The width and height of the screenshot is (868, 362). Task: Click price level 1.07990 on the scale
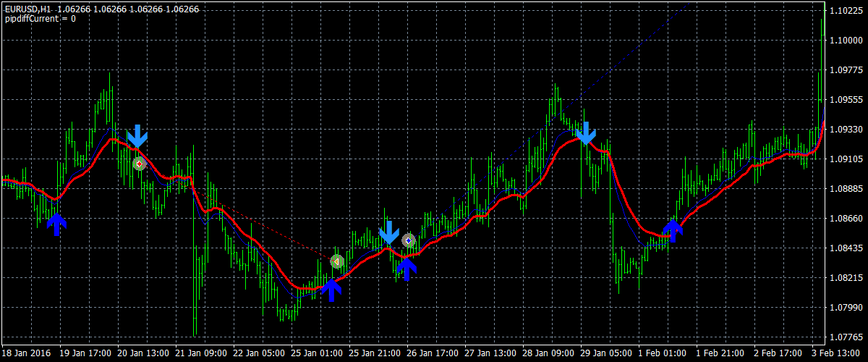point(848,308)
